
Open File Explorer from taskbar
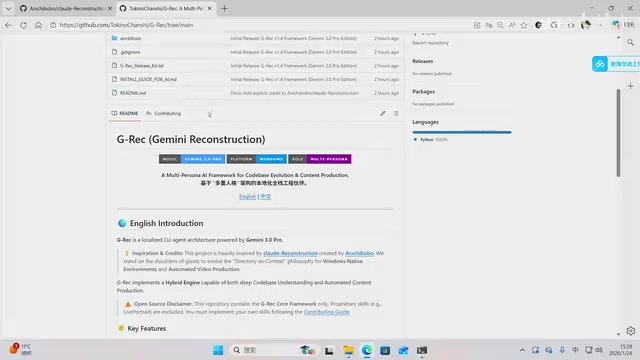349,350
